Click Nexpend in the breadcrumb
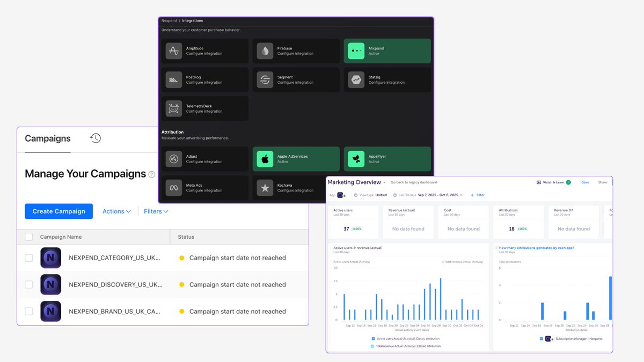This screenshot has height=362, width=644. [169, 21]
